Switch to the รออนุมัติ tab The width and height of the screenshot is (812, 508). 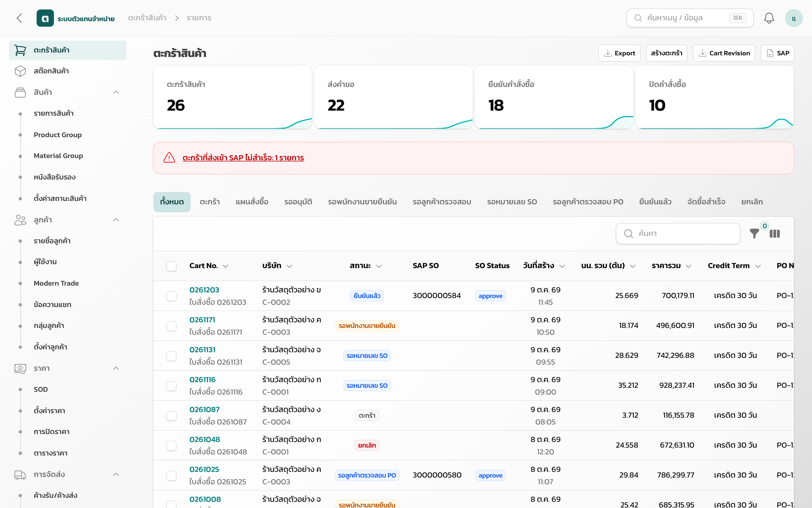pos(298,202)
